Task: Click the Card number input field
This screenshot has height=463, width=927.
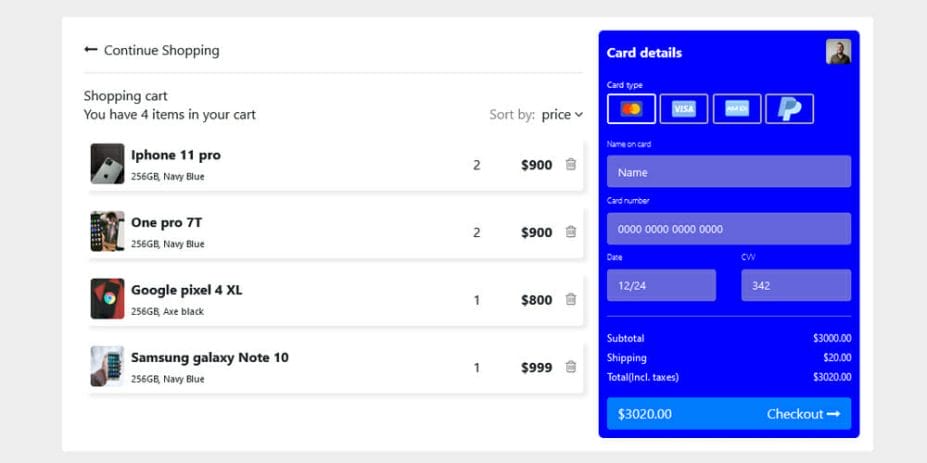Action: pos(728,229)
